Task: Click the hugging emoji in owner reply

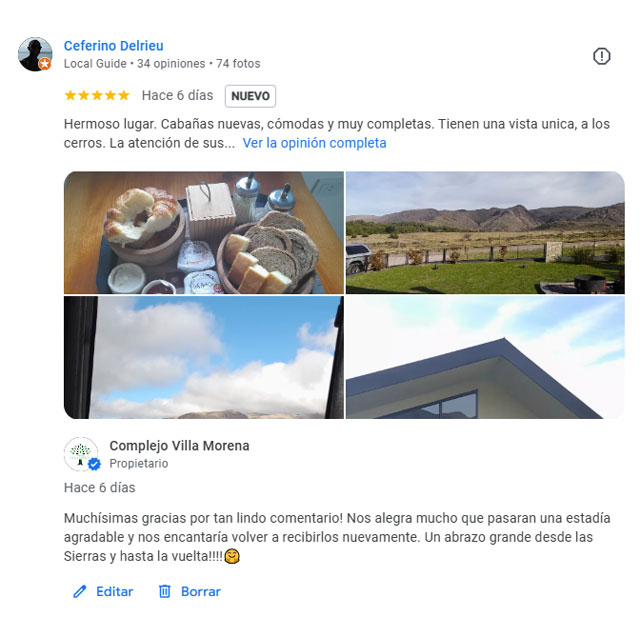Action: point(232,556)
